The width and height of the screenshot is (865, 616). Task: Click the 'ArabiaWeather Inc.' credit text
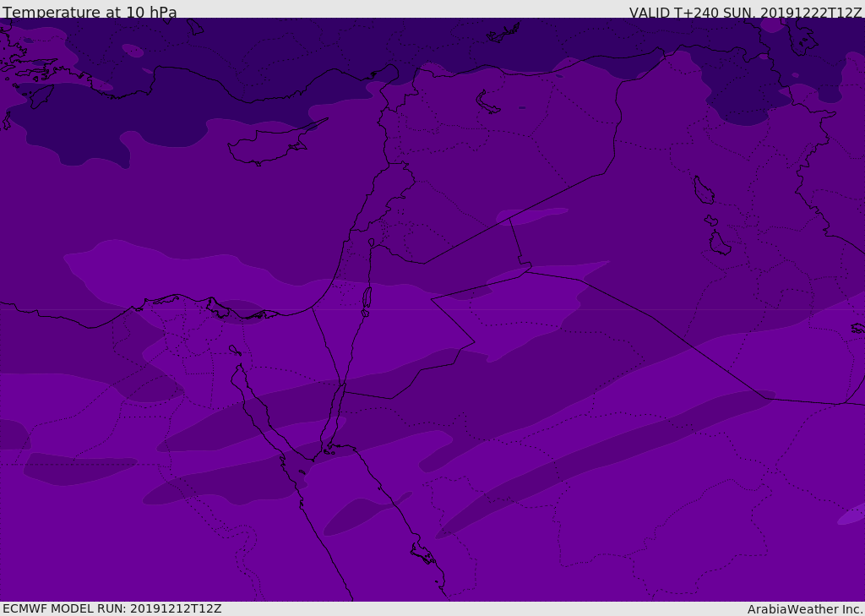point(805,609)
